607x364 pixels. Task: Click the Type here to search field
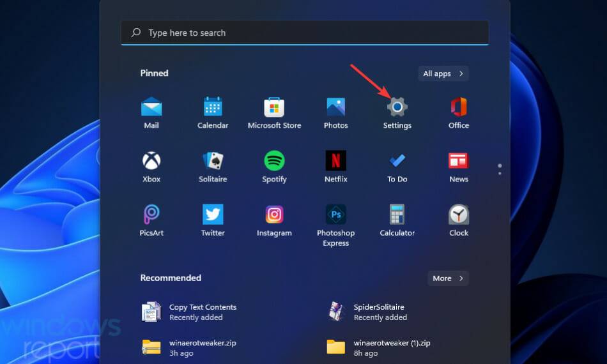[305, 33]
